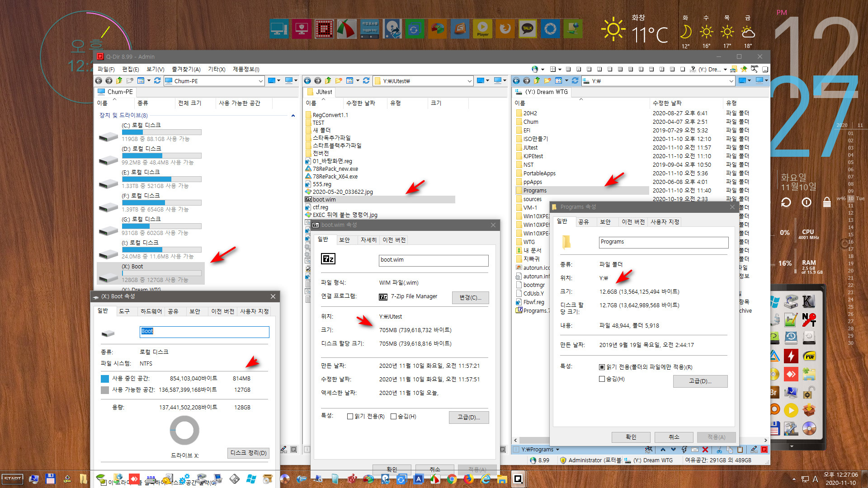Expand view options dropdown in Chum-PE pane

pyautogui.click(x=149, y=80)
